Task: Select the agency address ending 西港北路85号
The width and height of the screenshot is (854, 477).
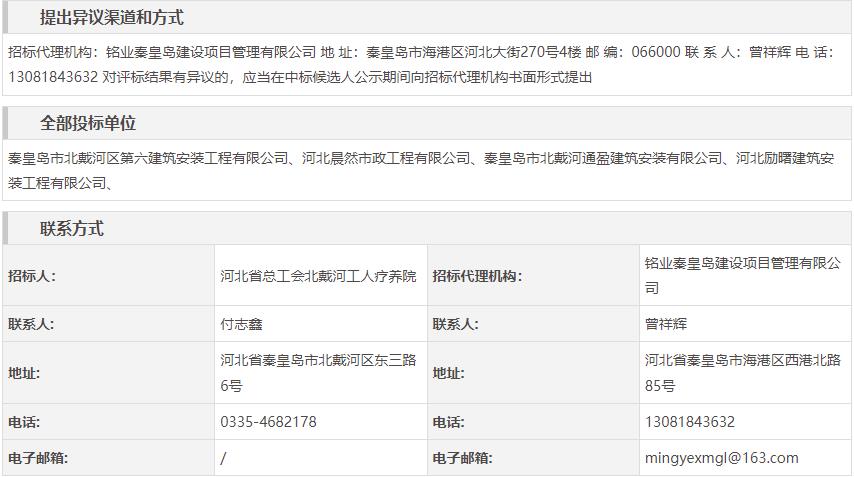Action: [x=742, y=372]
